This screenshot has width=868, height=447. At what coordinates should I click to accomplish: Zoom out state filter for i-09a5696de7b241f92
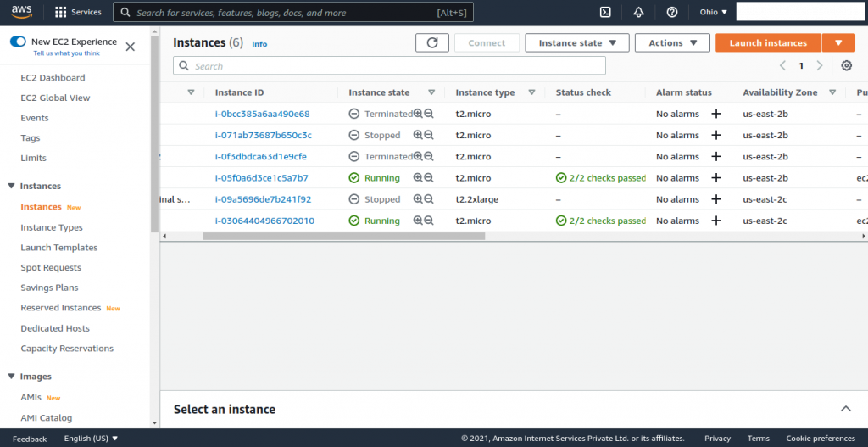(x=428, y=199)
